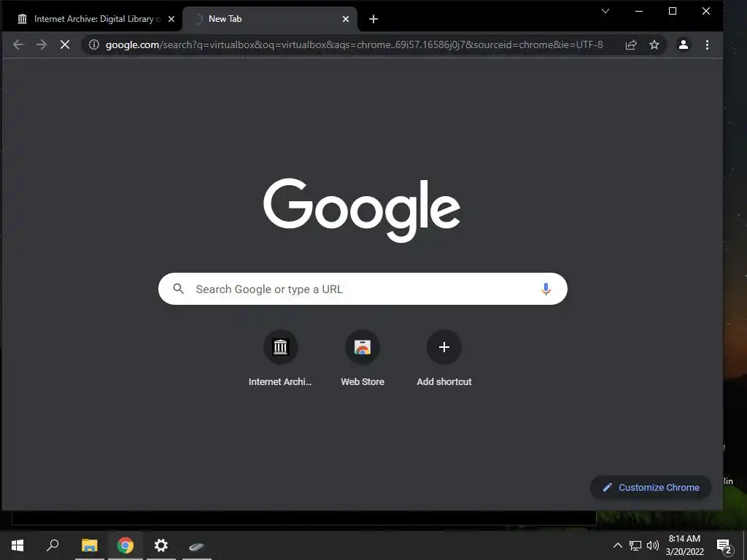Show hidden system tray icons

pyautogui.click(x=617, y=545)
